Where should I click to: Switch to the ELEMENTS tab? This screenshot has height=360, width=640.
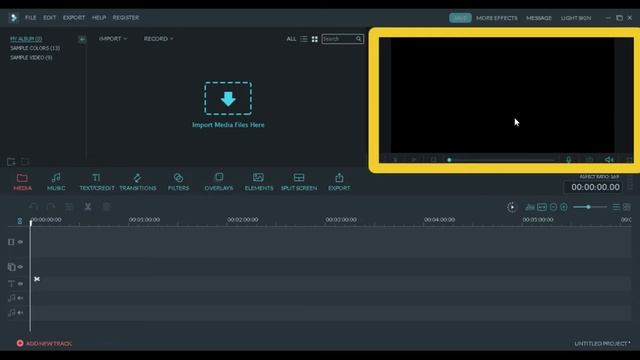259,182
